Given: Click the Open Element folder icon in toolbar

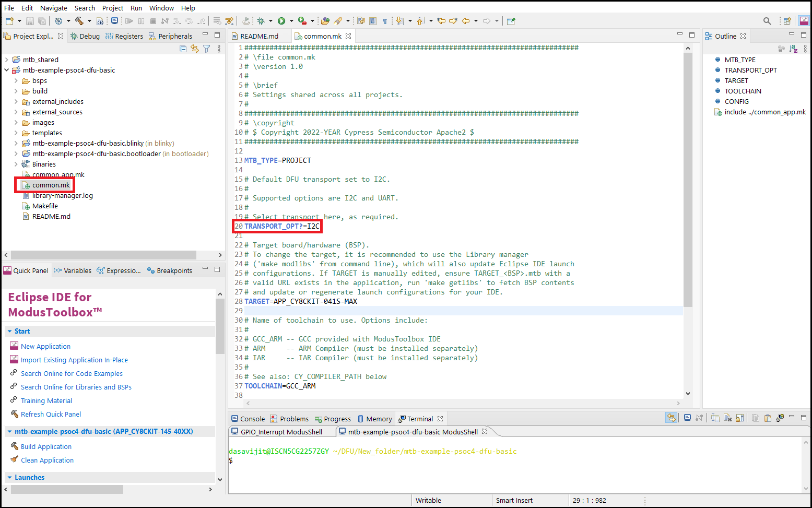Looking at the screenshot, I should [325, 21].
